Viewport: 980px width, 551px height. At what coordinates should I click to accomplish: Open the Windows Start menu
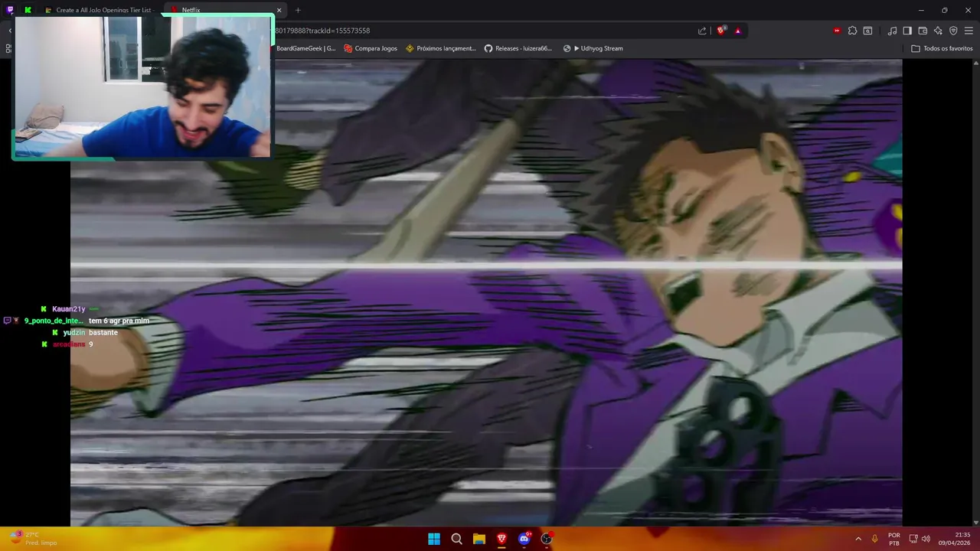434,539
